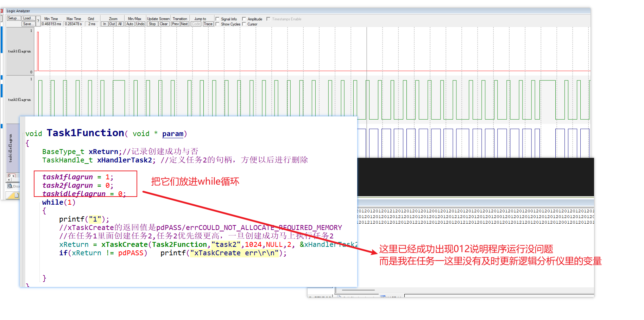
Task: Jump to Trace button
Action: pos(208,24)
